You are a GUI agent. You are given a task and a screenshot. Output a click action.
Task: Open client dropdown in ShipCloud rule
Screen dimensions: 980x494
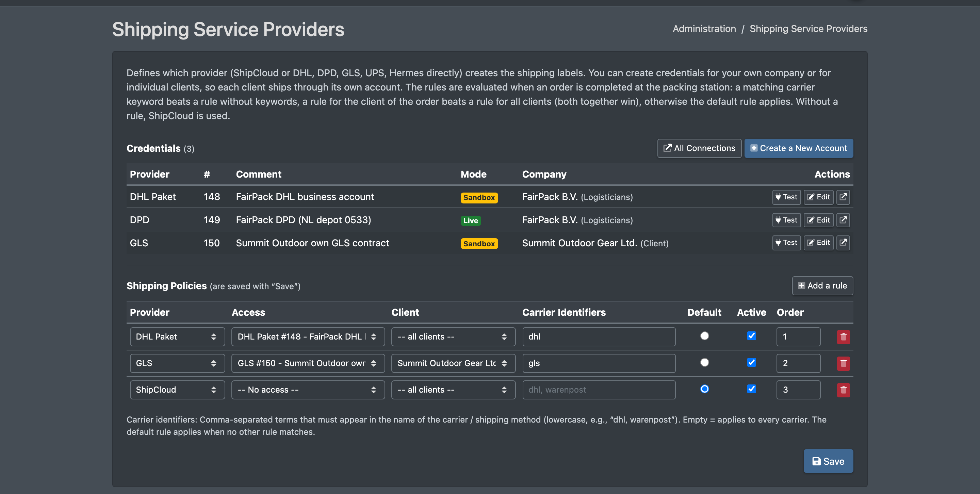pos(453,390)
